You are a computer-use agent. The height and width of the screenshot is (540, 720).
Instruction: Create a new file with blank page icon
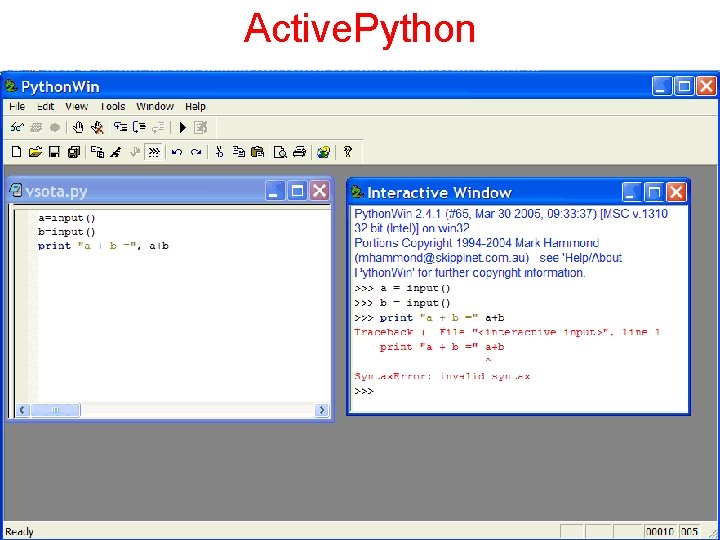17,152
